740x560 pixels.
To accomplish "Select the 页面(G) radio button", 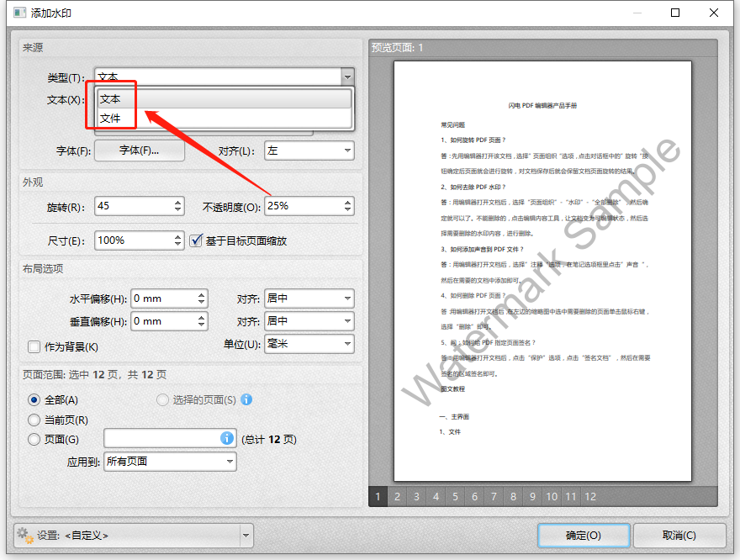I will 34,440.
